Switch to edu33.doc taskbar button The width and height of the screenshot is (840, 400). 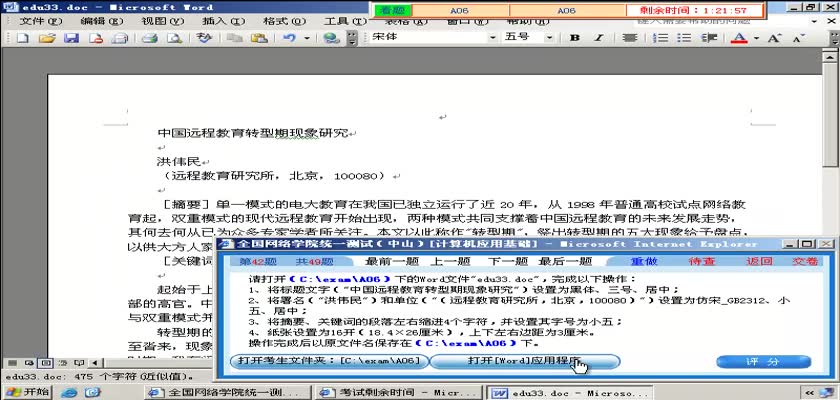[x=568, y=393]
